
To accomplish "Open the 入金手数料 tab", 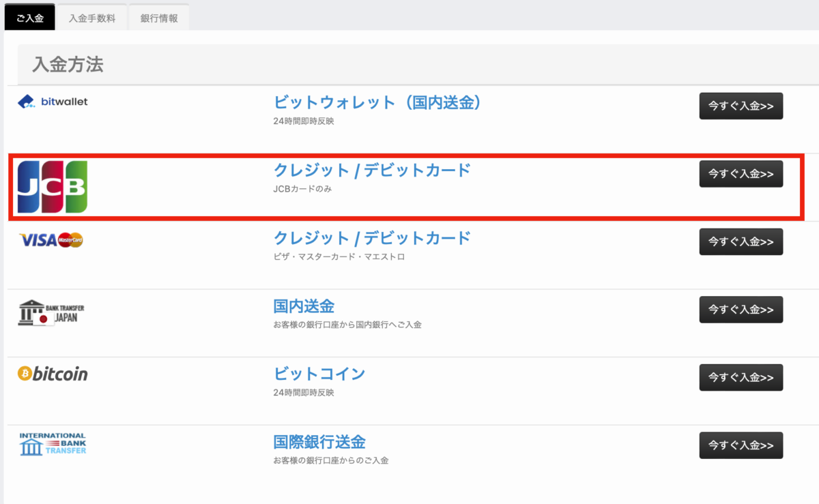I will click(91, 18).
